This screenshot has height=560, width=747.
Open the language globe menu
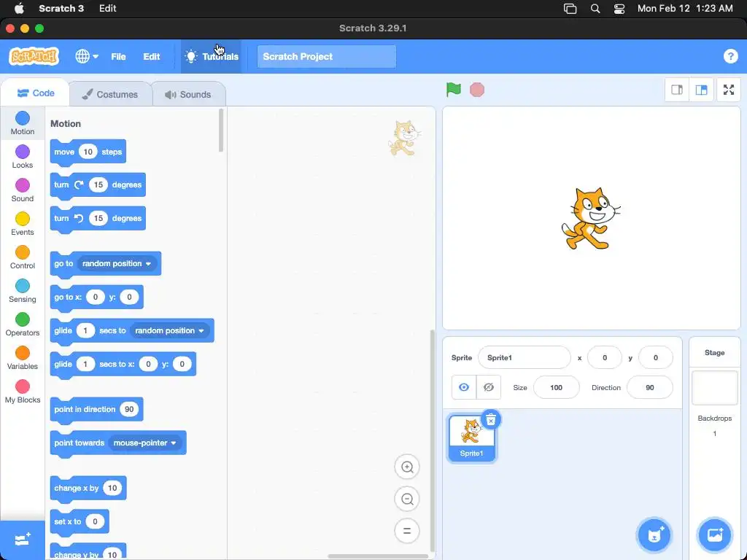tap(87, 56)
